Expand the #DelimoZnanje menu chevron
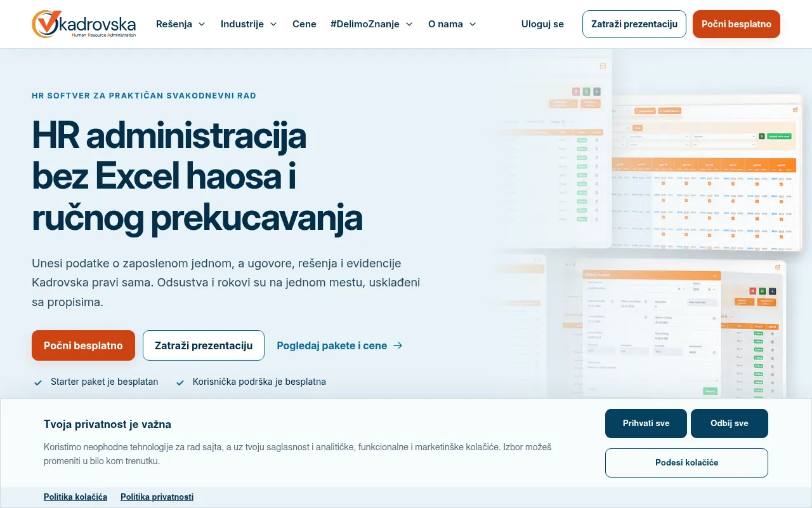This screenshot has width=812, height=508. click(409, 24)
